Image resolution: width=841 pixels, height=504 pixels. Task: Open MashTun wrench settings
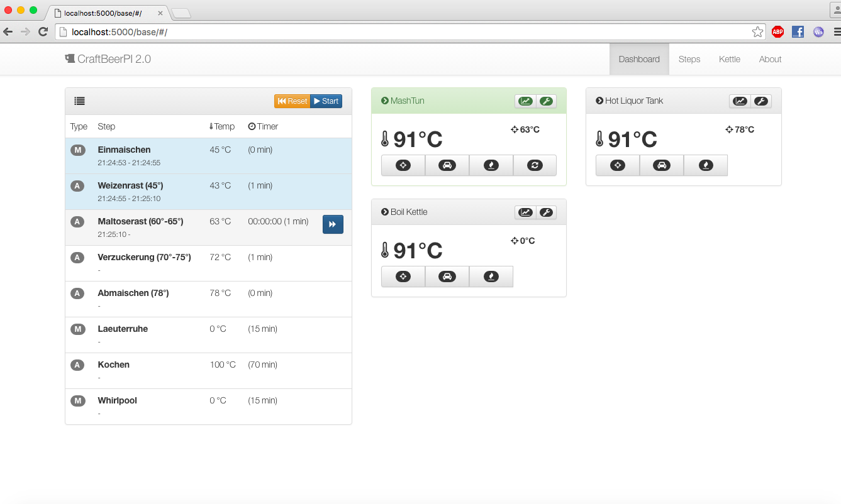546,101
